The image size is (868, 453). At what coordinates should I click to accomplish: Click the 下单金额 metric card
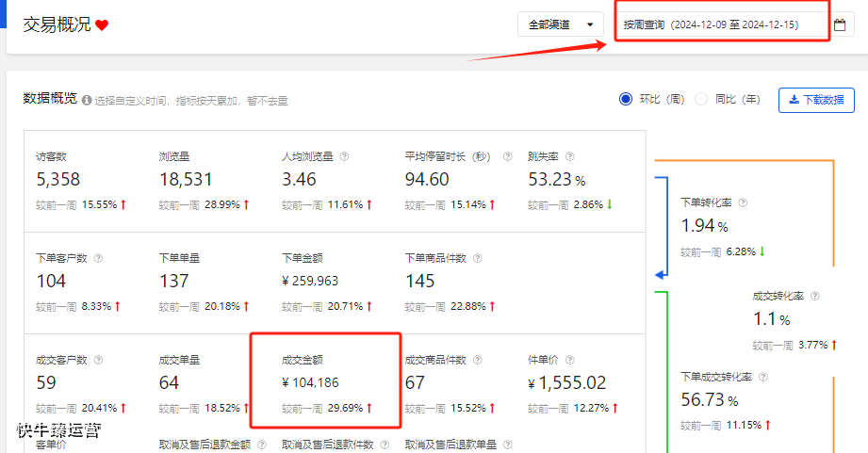[326, 281]
